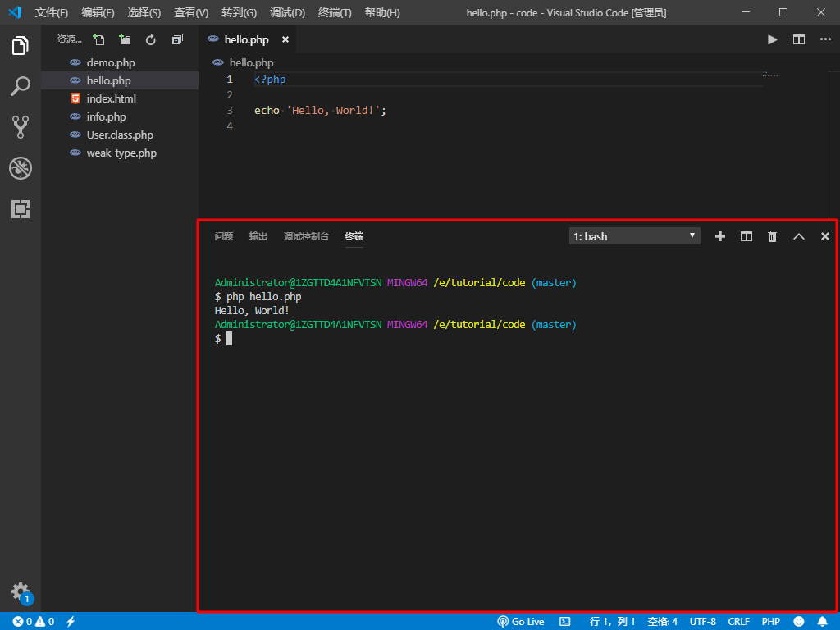Change the UTF-8 file encoding

(703, 622)
